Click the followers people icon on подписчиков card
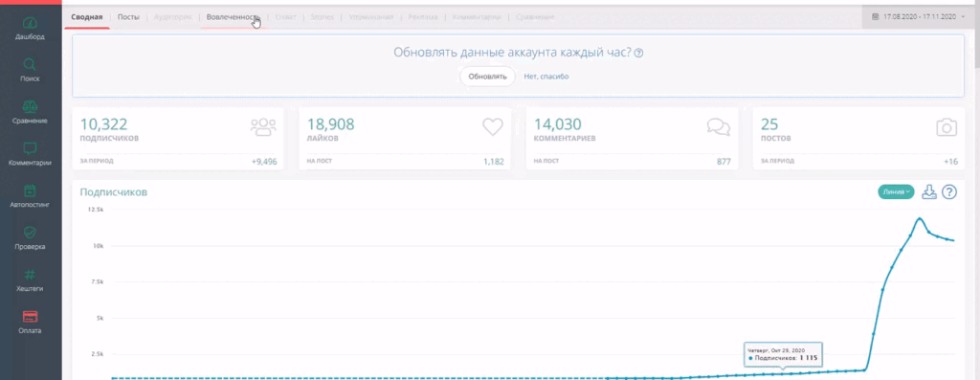 [263, 127]
